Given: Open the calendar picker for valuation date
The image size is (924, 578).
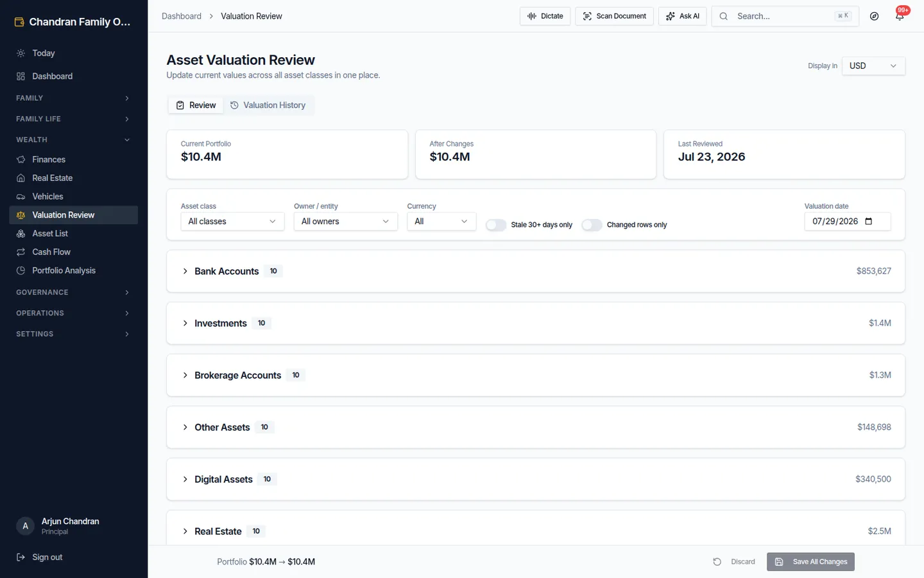Looking at the screenshot, I should point(869,222).
